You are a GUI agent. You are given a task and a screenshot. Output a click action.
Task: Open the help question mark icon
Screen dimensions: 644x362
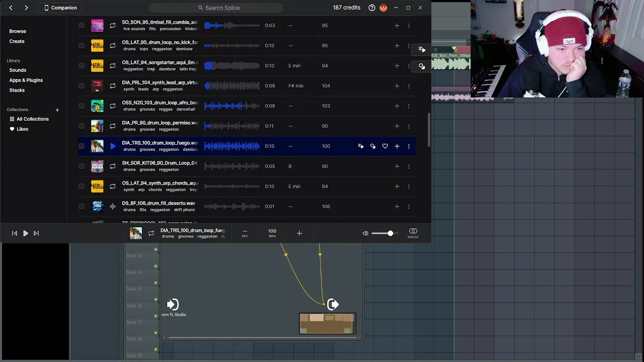click(x=372, y=8)
